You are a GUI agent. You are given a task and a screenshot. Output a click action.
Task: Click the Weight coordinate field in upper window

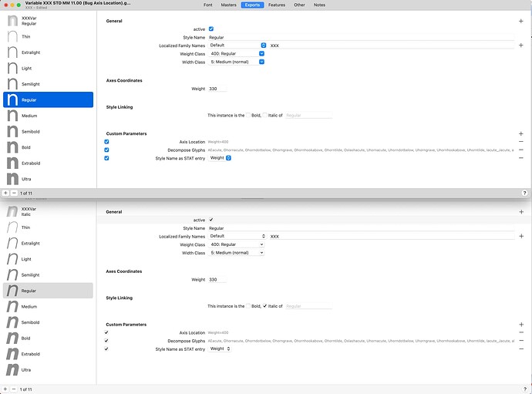(x=217, y=89)
